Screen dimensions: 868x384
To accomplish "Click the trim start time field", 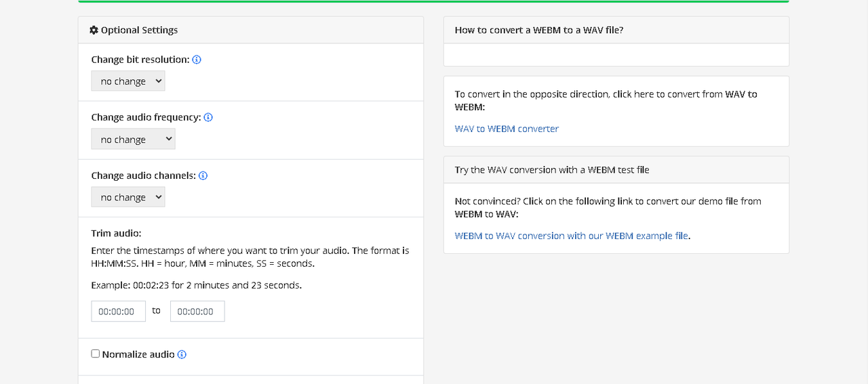I will point(119,312).
